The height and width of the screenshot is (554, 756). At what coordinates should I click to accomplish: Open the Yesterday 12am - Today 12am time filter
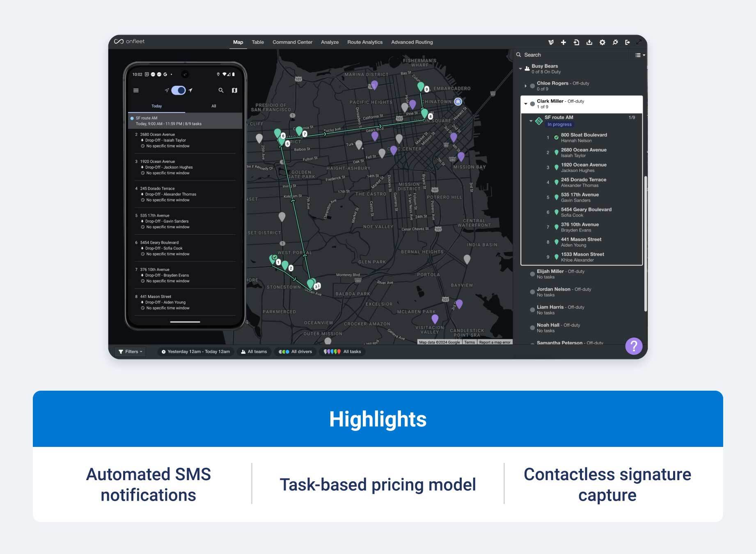point(196,352)
